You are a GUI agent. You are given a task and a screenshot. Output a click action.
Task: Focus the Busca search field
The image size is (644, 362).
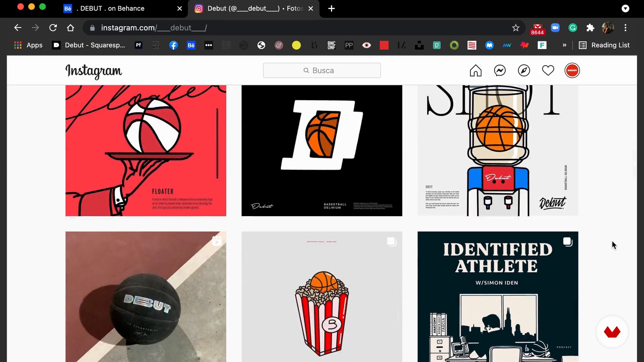pos(322,70)
